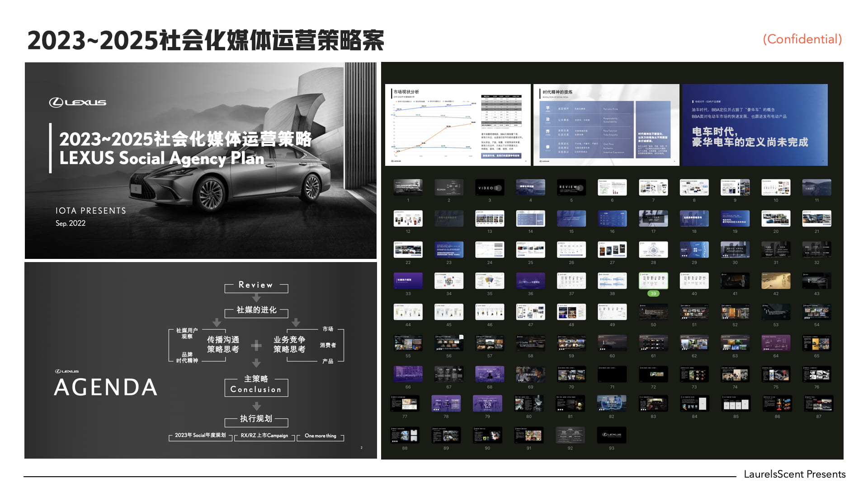Select slide thumbnail 48
Viewport: 868px width, 488px height.
click(571, 312)
